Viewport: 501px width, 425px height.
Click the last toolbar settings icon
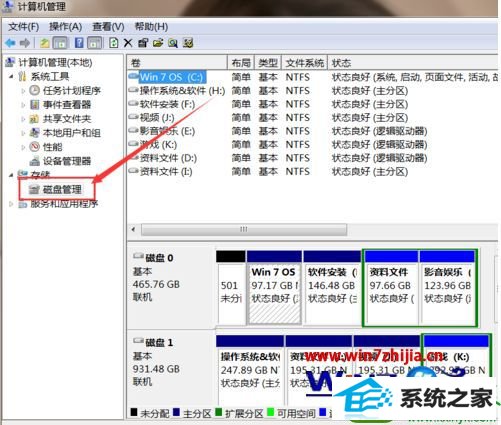click(x=188, y=43)
